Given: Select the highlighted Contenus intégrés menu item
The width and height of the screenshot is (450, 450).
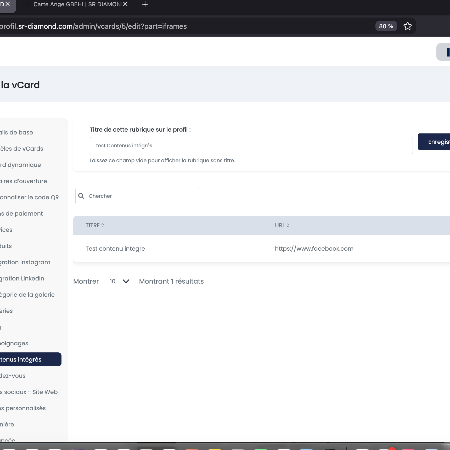Looking at the screenshot, I should coord(30,359).
